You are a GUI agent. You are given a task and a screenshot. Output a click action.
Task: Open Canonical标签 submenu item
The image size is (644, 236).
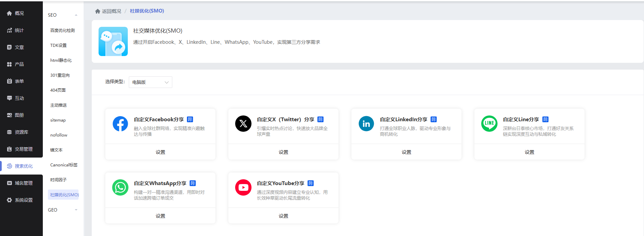[64, 165]
